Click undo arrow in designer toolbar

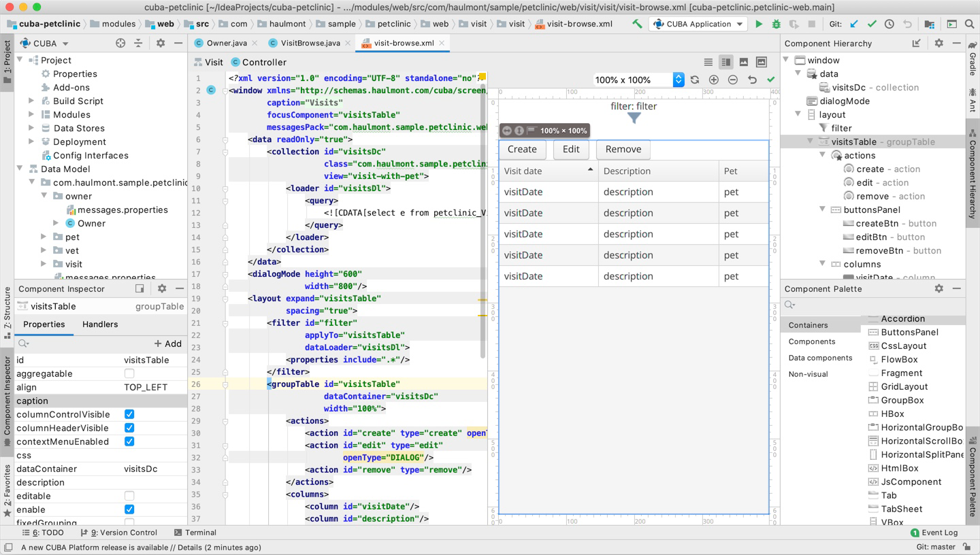pyautogui.click(x=752, y=80)
